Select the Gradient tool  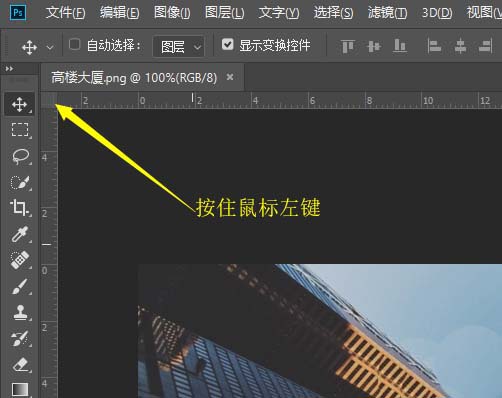click(19, 389)
